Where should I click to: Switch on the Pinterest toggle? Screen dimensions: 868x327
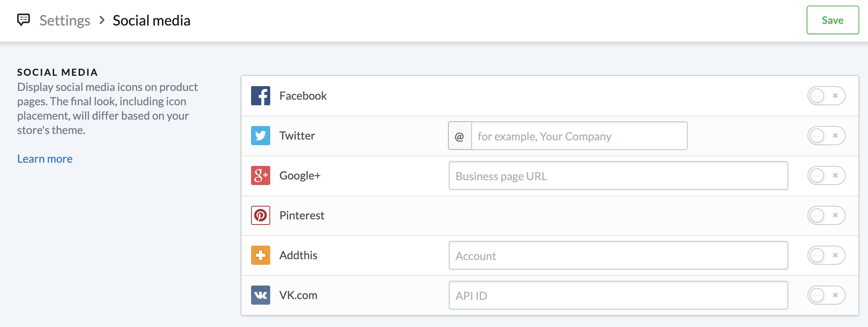point(826,215)
